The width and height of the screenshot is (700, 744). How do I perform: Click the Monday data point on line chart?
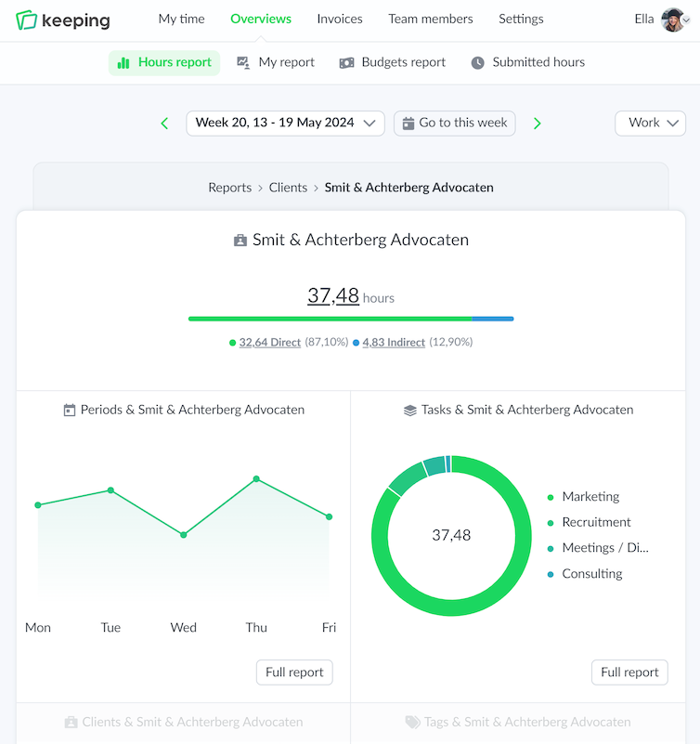[38, 505]
